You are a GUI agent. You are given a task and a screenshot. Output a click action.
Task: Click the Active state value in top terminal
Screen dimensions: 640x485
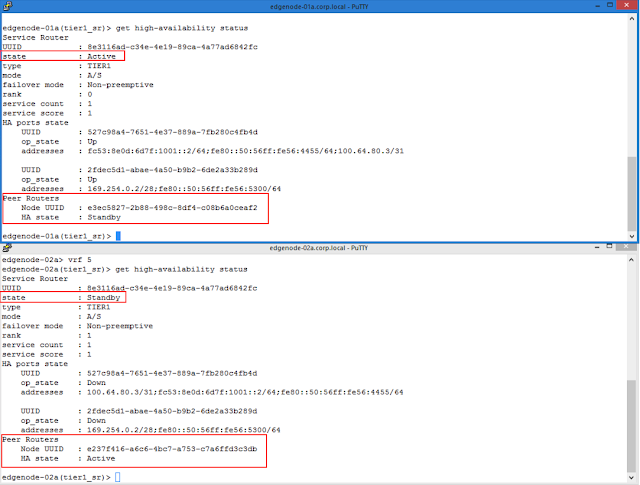(x=102, y=58)
